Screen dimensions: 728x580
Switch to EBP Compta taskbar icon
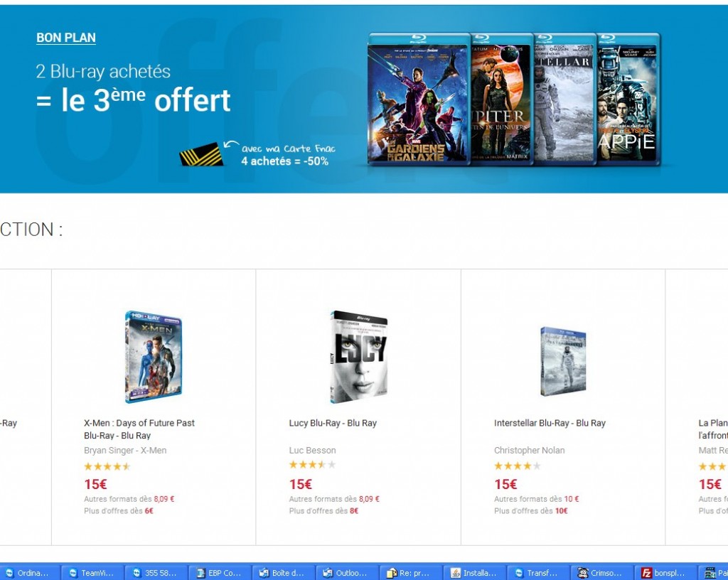click(220, 573)
